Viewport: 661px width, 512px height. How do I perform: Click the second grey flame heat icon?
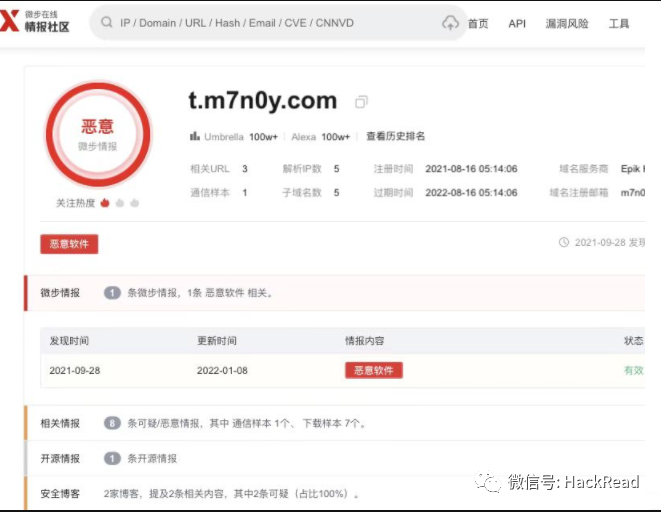pyautogui.click(x=120, y=203)
